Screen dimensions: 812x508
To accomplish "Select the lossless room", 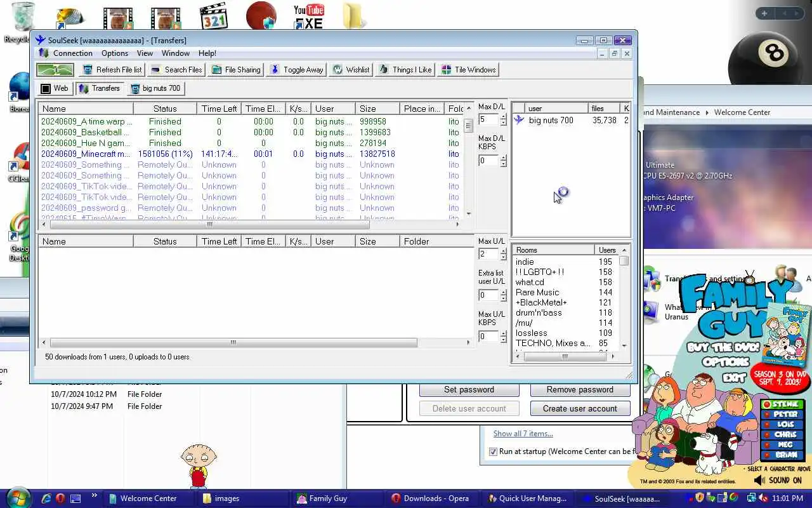I will [x=532, y=333].
